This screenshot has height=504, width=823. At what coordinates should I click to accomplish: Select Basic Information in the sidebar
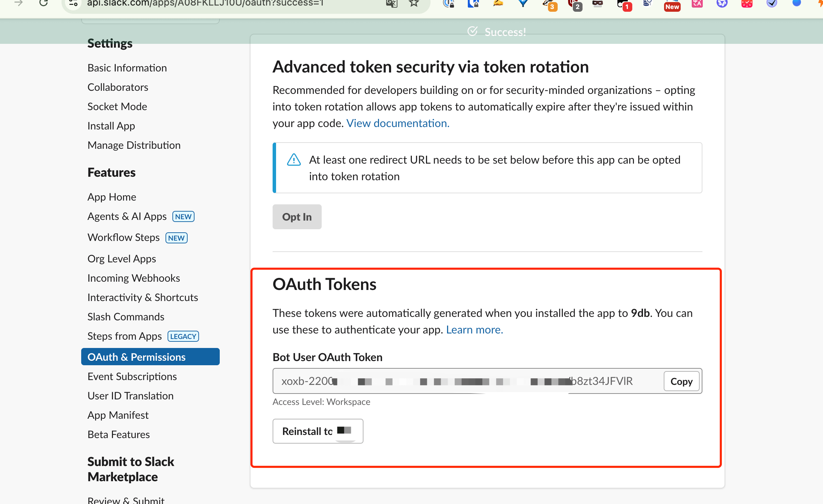(x=127, y=68)
